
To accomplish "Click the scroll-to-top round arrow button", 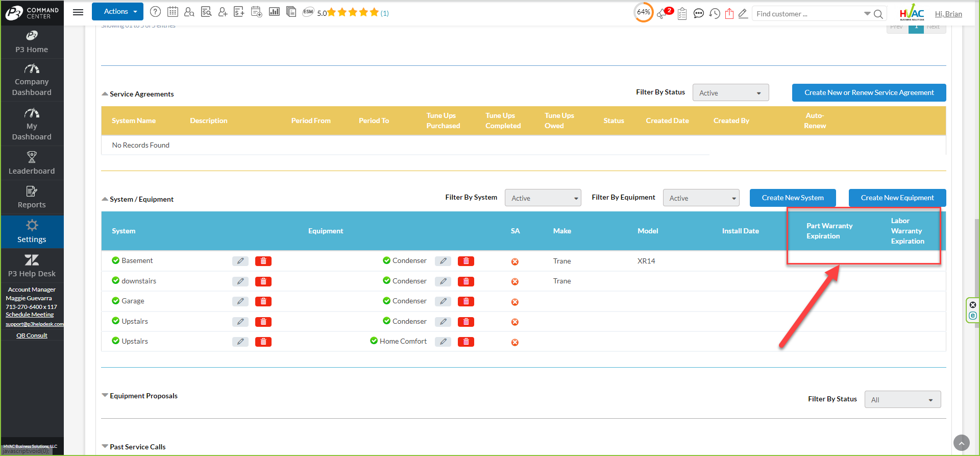I will pos(961,443).
